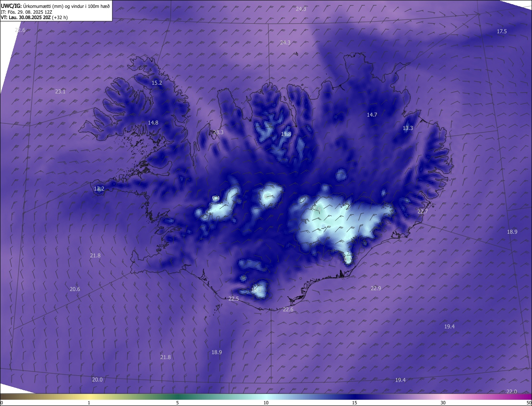Click the 30 tick on the color scale
Screen dimensions: 532x406
(x=443, y=403)
